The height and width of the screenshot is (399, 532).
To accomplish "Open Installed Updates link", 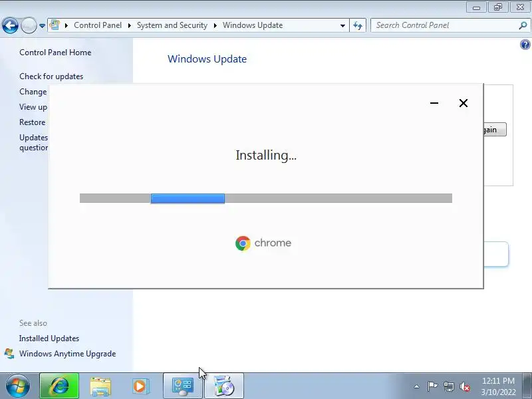I will pos(49,338).
